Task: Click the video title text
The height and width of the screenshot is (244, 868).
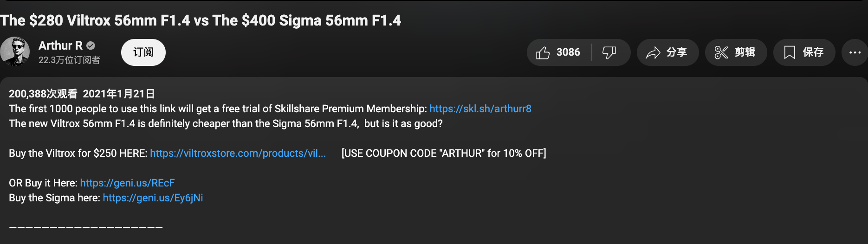Action: (201, 20)
